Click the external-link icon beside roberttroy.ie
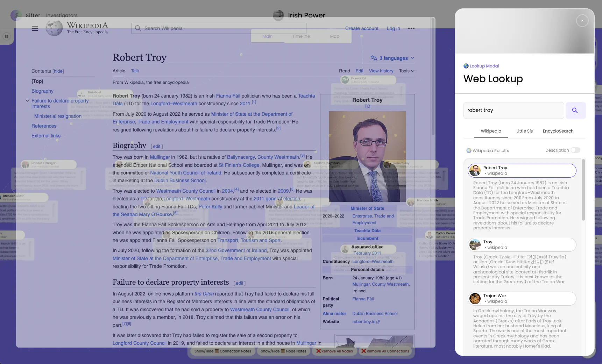Image resolution: width=602 pixels, height=364 pixels. 378,322
